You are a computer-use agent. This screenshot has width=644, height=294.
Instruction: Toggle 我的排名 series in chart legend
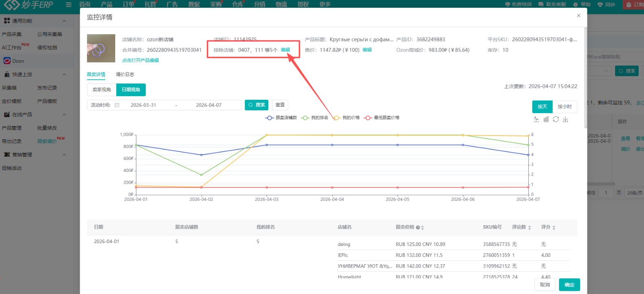[315, 118]
